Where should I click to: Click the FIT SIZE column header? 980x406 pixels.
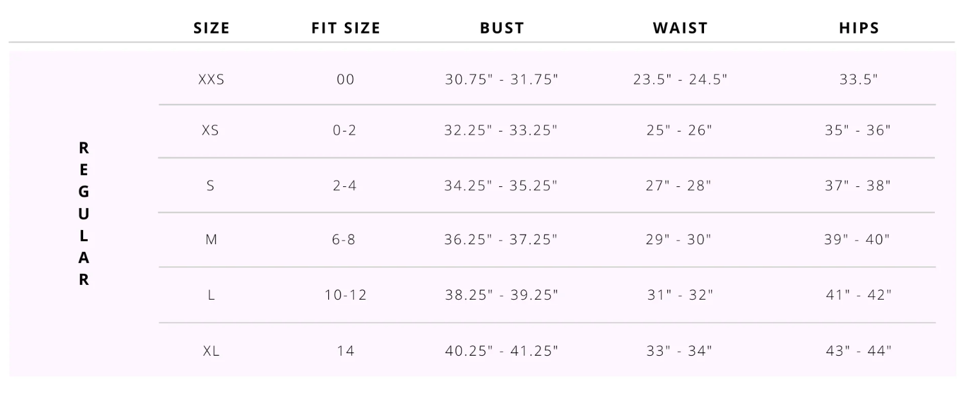coord(346,28)
